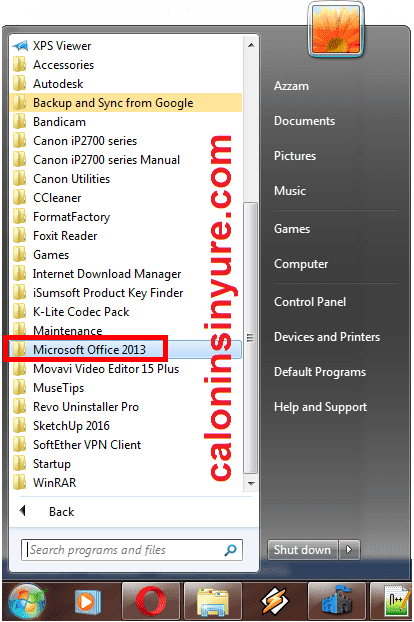The image size is (414, 622).
Task: Click the Search programs and files box
Action: [132, 550]
